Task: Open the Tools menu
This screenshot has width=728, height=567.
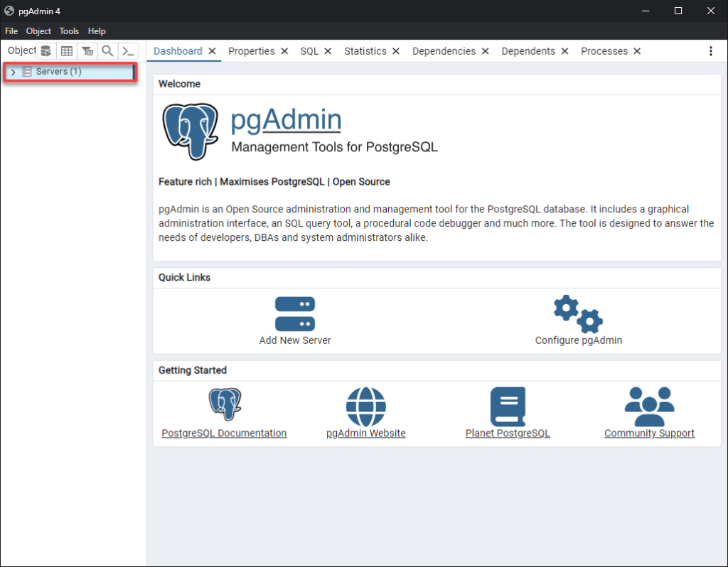Action: click(68, 31)
